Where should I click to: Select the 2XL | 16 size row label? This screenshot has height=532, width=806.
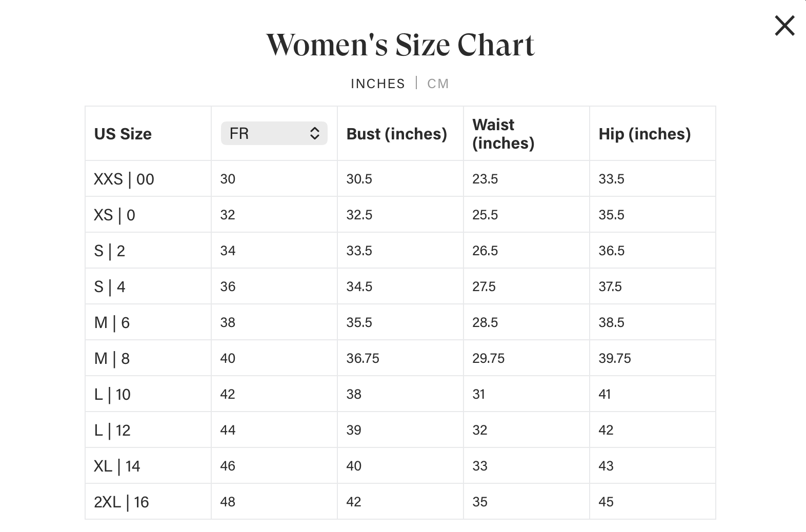point(122,502)
